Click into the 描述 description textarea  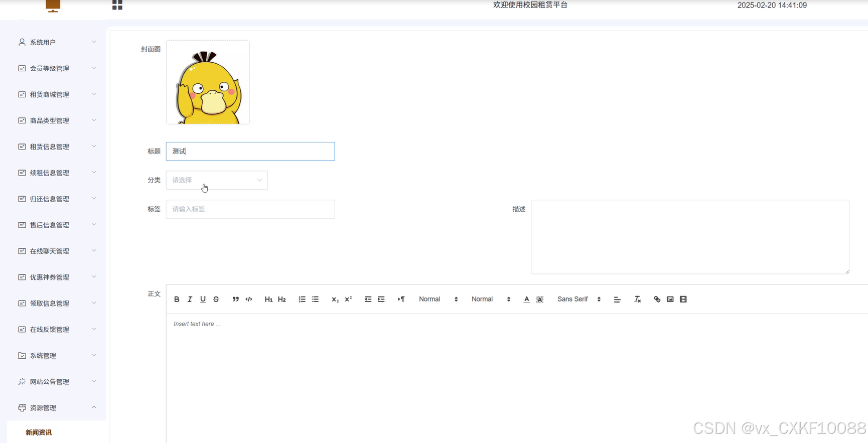(x=690, y=237)
